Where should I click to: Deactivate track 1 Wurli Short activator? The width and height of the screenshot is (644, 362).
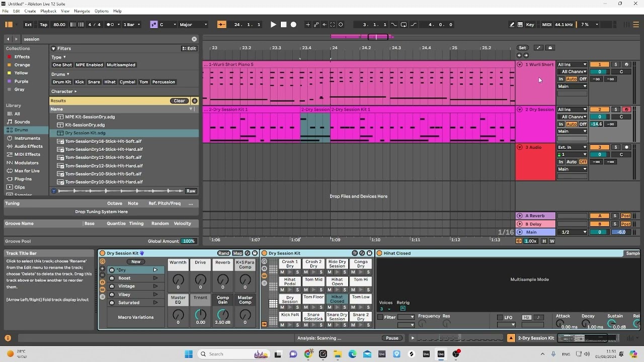tap(599, 65)
